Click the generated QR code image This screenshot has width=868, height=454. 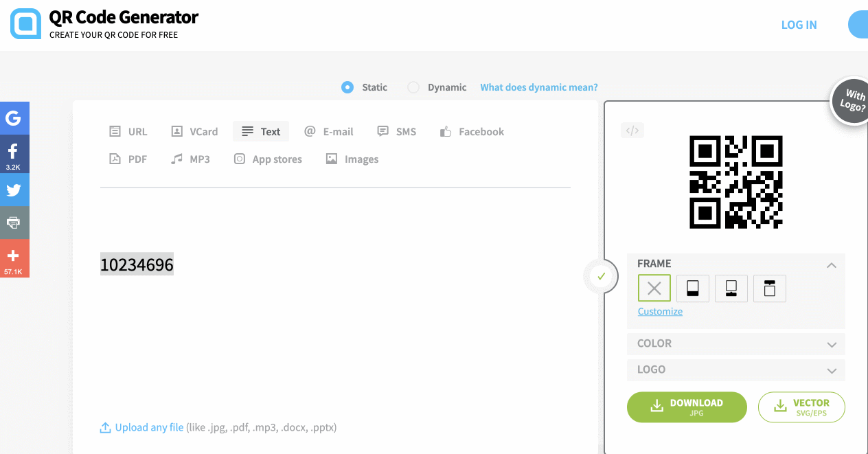(736, 182)
